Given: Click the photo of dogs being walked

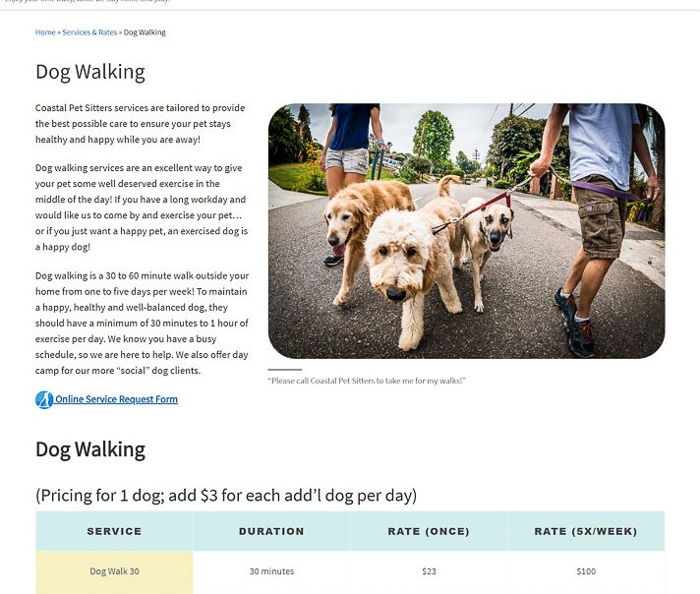Looking at the screenshot, I should [466, 231].
